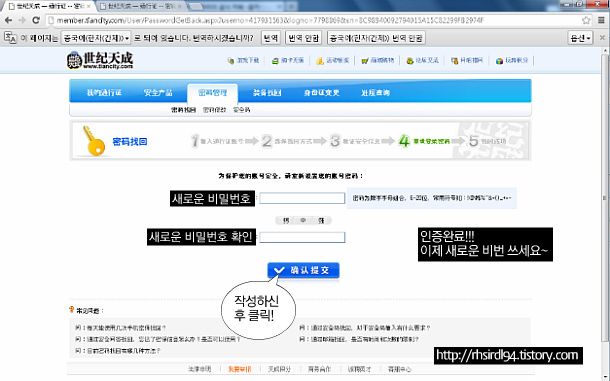Click the 法律声明 footer link
This screenshot has height=381, width=610.
(x=200, y=369)
